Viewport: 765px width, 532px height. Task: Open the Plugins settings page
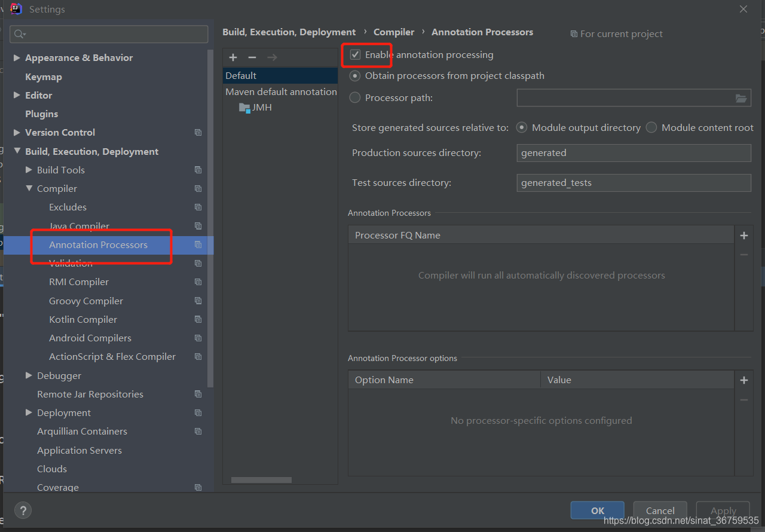pyautogui.click(x=42, y=114)
